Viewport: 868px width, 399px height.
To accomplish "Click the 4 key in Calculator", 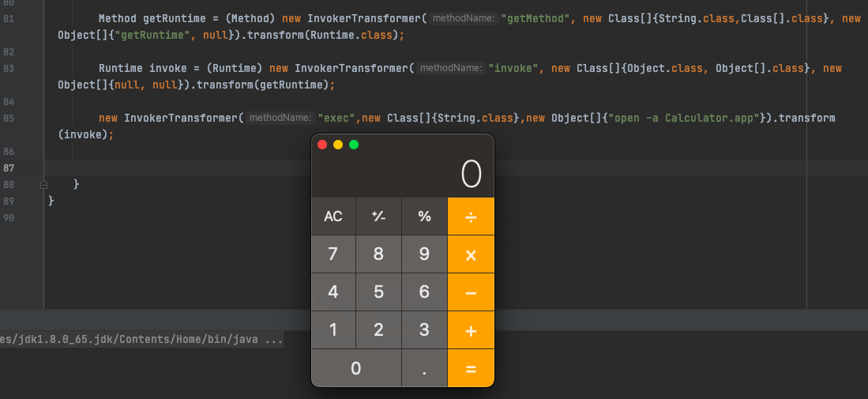I will [333, 292].
